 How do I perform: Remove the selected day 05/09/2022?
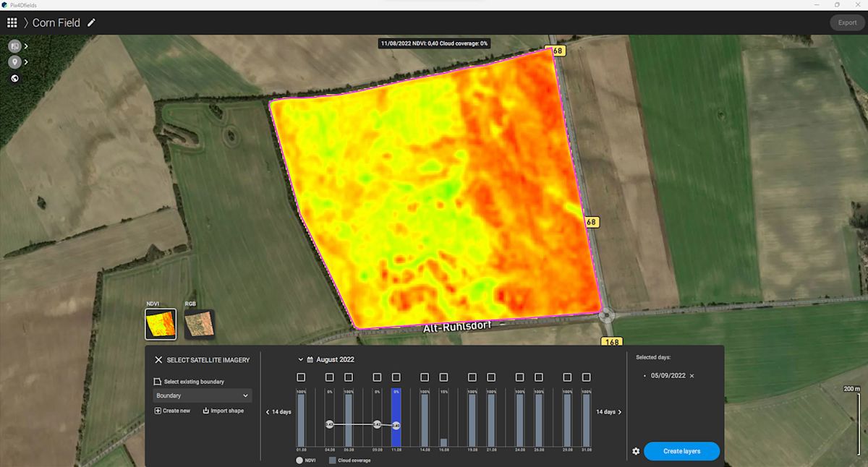point(692,376)
